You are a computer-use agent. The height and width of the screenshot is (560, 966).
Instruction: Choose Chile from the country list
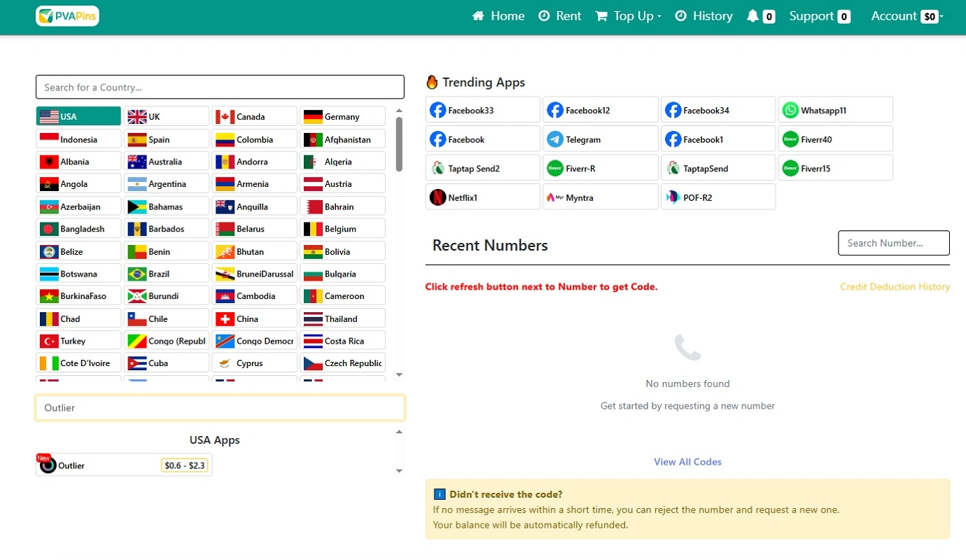[x=167, y=318]
